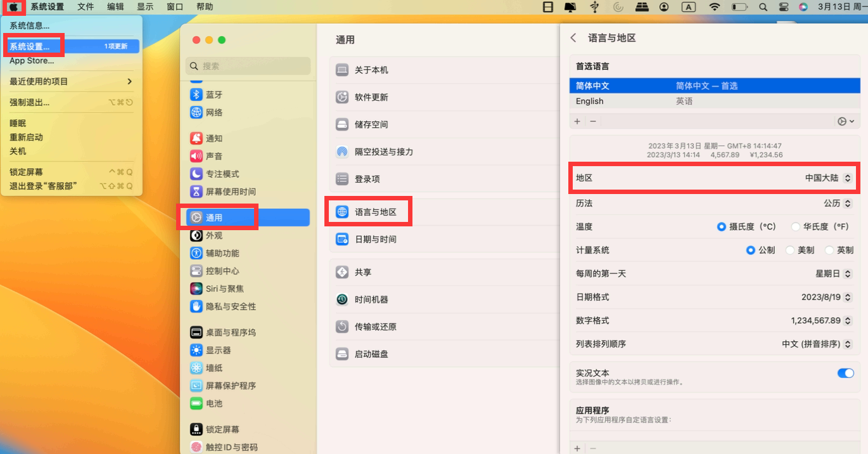Add a preferred language with plus button

(x=577, y=121)
